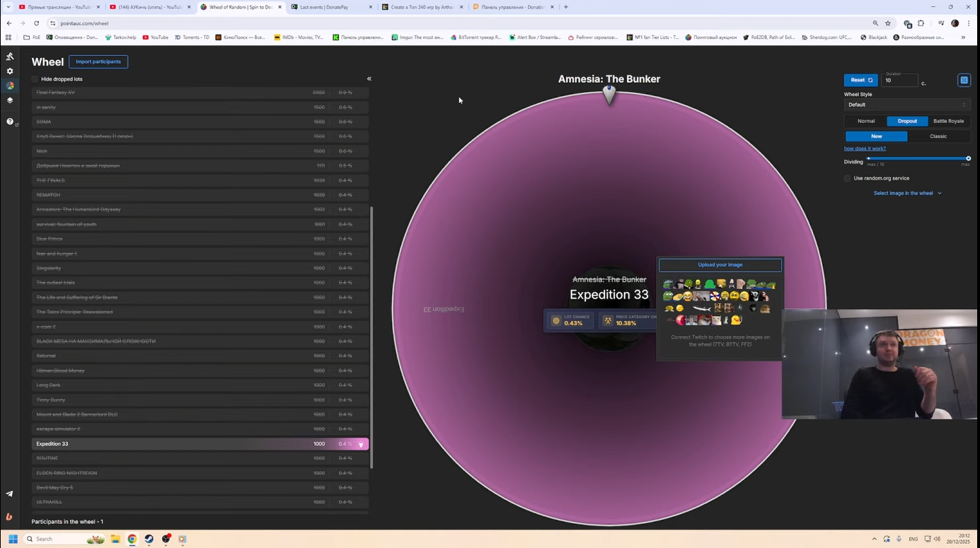Enable Use random.org service checkbox
980x548 pixels.
847,178
